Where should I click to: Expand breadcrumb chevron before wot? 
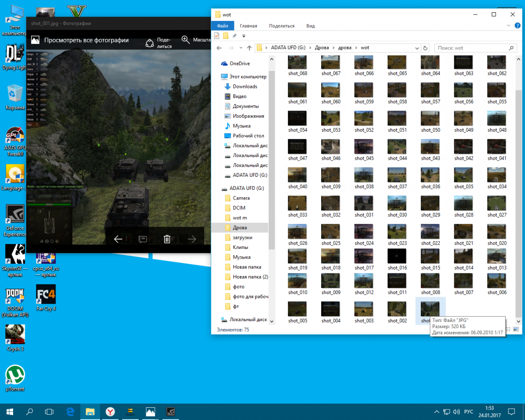pos(356,48)
